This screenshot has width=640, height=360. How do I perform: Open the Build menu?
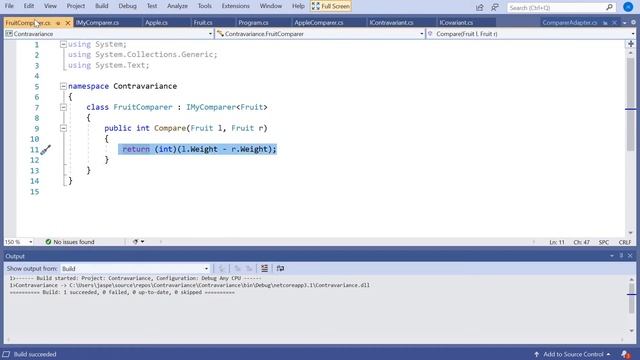click(102, 6)
